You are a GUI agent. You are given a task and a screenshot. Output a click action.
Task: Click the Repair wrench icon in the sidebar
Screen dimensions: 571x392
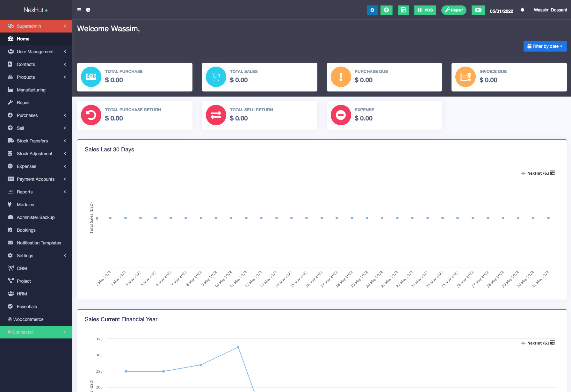[x=11, y=102]
